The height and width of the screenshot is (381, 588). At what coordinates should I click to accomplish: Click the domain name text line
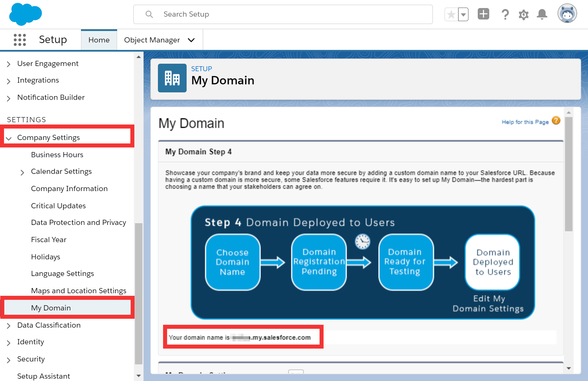240,337
